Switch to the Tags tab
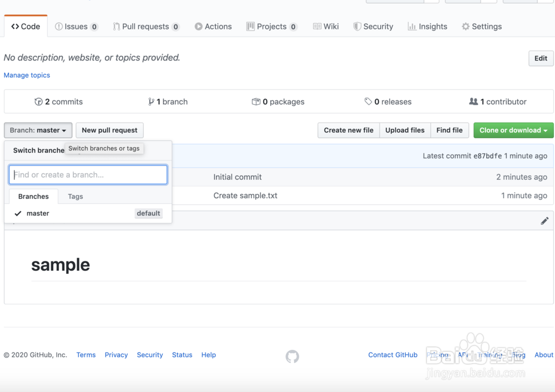555x392 pixels. 75,197
